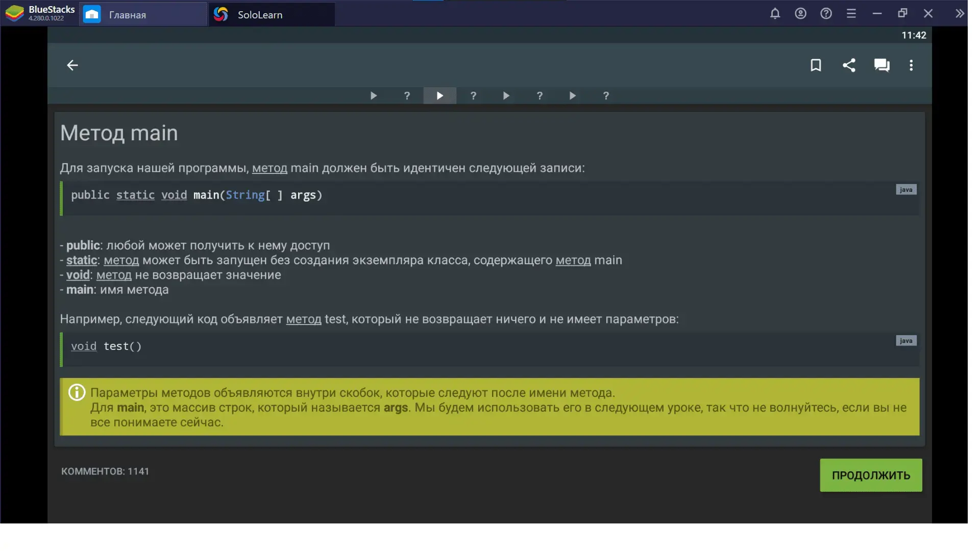The height and width of the screenshot is (551, 980).
Task: Switch to the SoloLearn tab
Action: tap(272, 14)
